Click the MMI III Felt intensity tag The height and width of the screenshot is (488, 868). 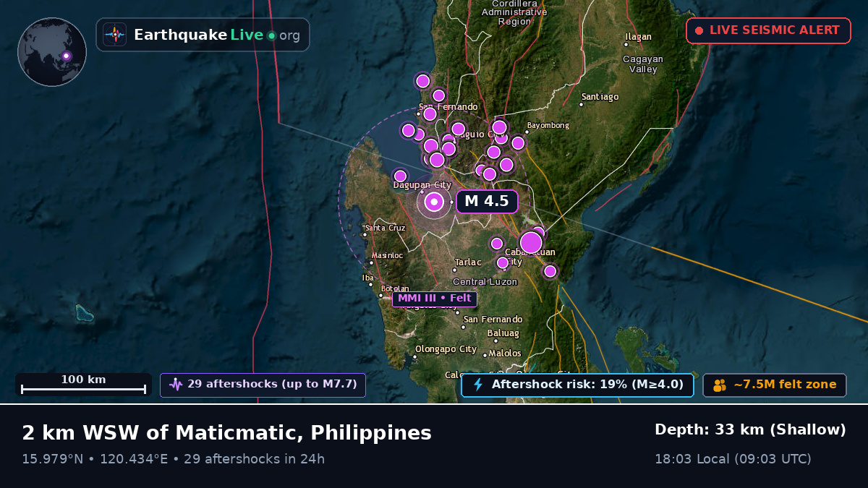pos(435,299)
